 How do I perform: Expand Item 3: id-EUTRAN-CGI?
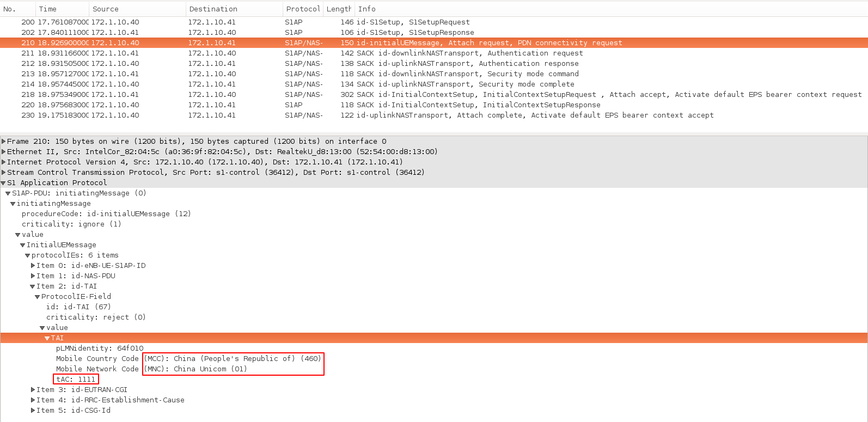click(x=33, y=390)
